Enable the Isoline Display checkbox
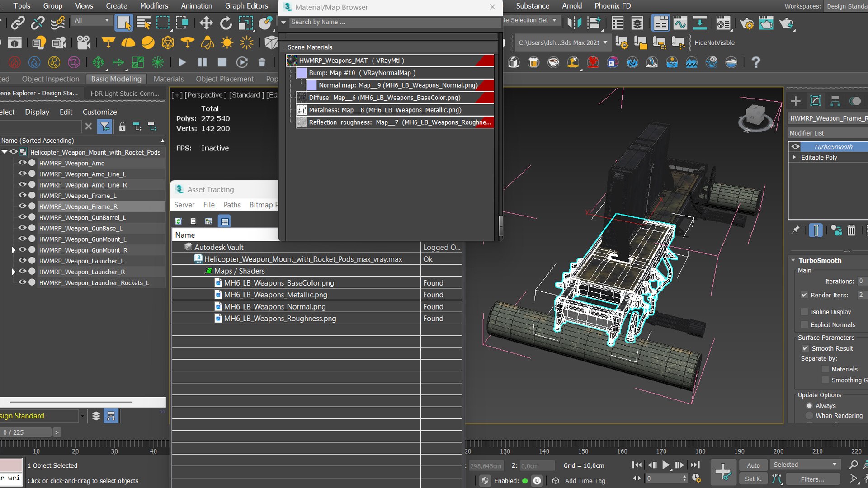 [x=804, y=312]
